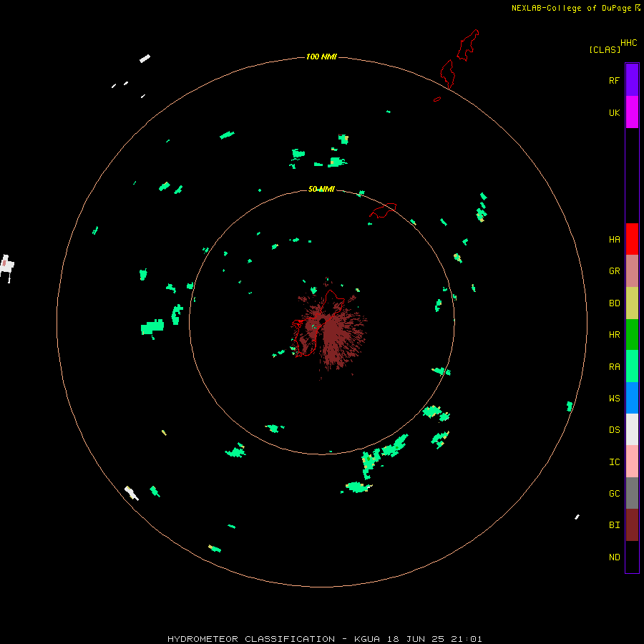644x644 pixels.
Task: Click the 'HA' legend label
Action: tap(614, 239)
